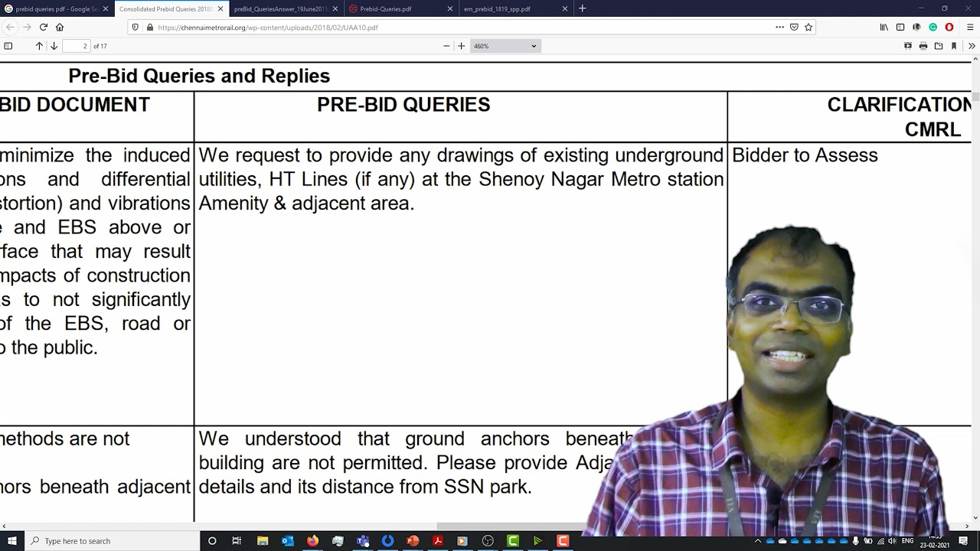The image size is (980, 551).
Task: Open the Firefox home page
Action: pyautogui.click(x=60, y=27)
